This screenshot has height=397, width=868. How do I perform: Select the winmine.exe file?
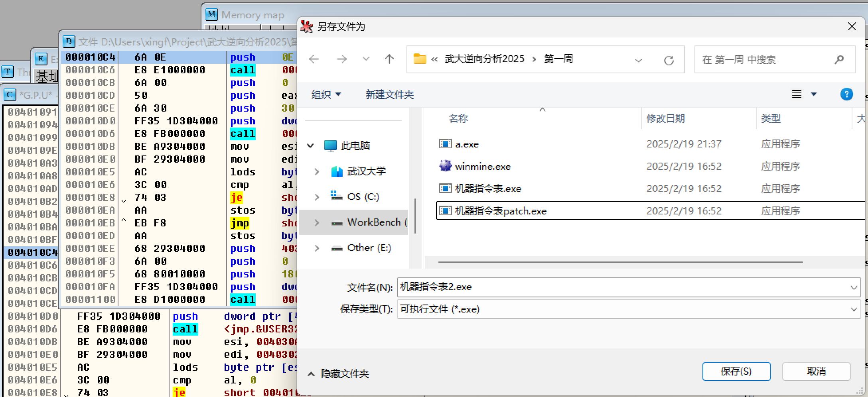tap(483, 167)
